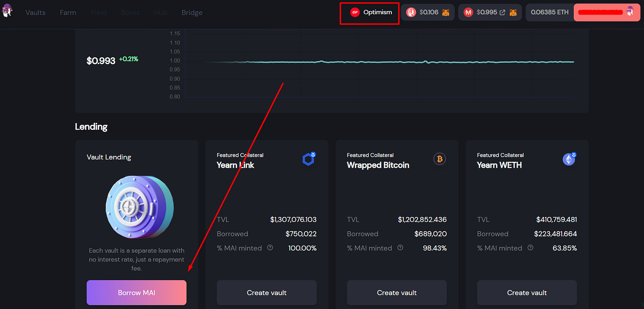Click the Wrapped Bitcoin card title
Screen dimensions: 644x309
(x=378, y=165)
